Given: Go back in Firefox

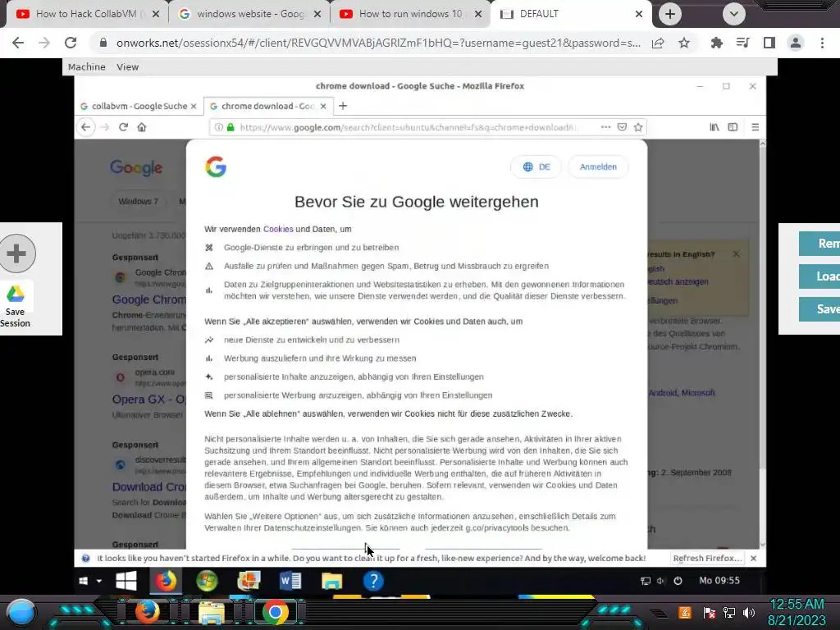Looking at the screenshot, I should coord(85,127).
